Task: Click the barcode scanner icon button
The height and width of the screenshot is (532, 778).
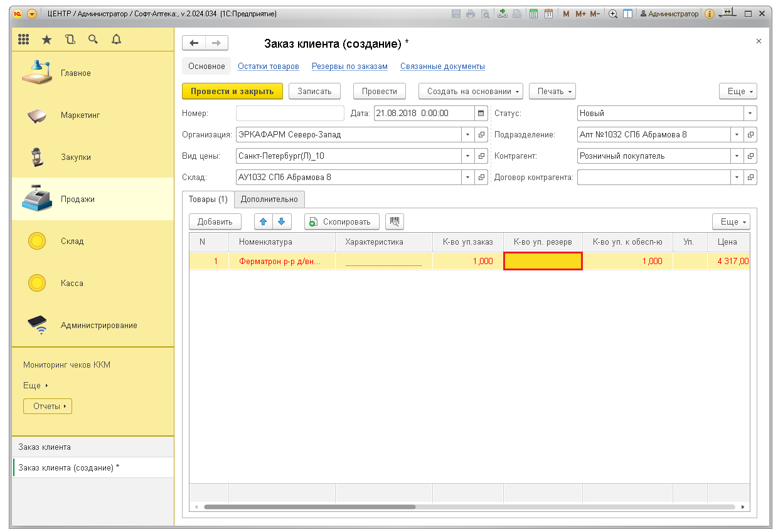Action: click(395, 221)
